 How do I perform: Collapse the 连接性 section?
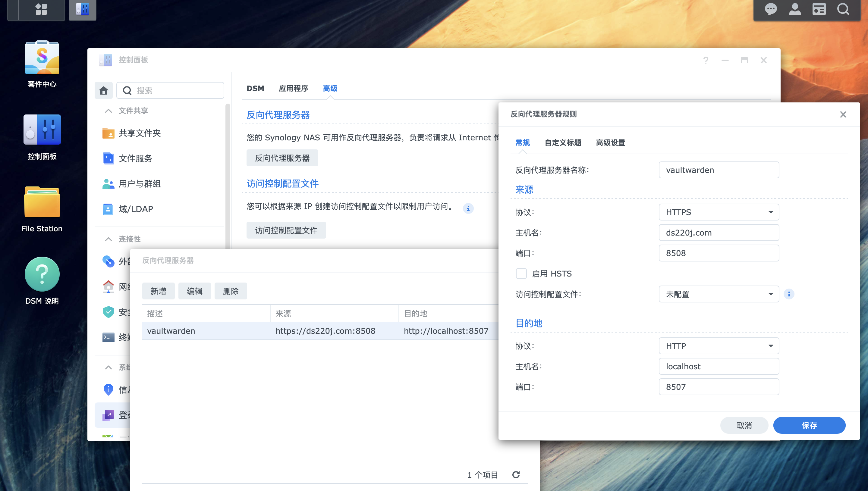pos(108,239)
